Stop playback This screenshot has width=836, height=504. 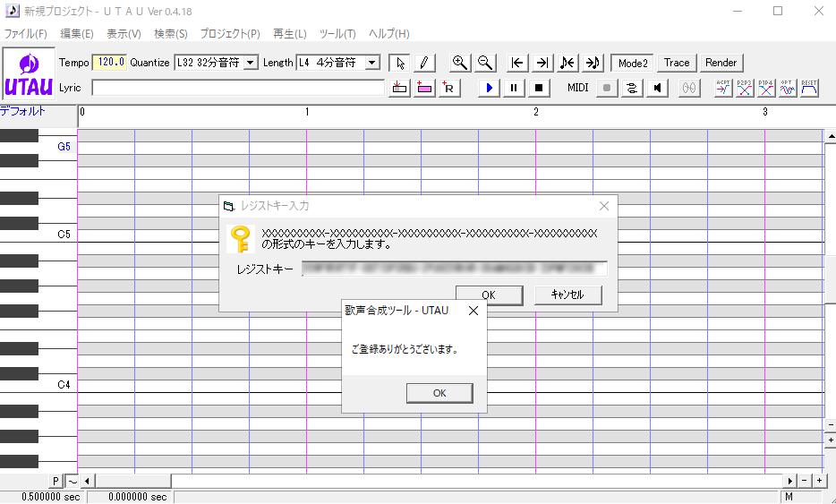coord(539,88)
